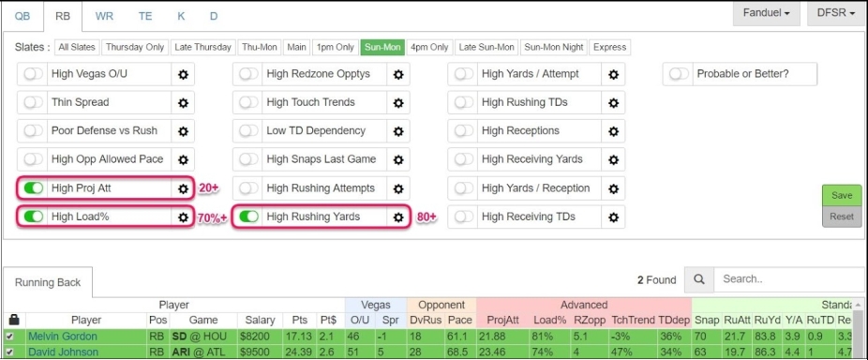Image resolution: width=868 pixels, height=360 pixels.
Task: Focus the player Search field
Action: click(788, 279)
